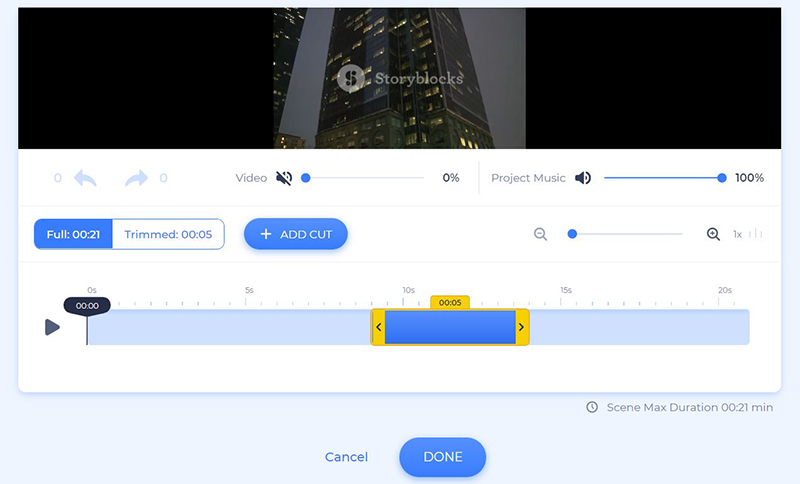Image resolution: width=800 pixels, height=484 pixels.
Task: Click the 1x zoom level indicator
Action: coord(737,235)
